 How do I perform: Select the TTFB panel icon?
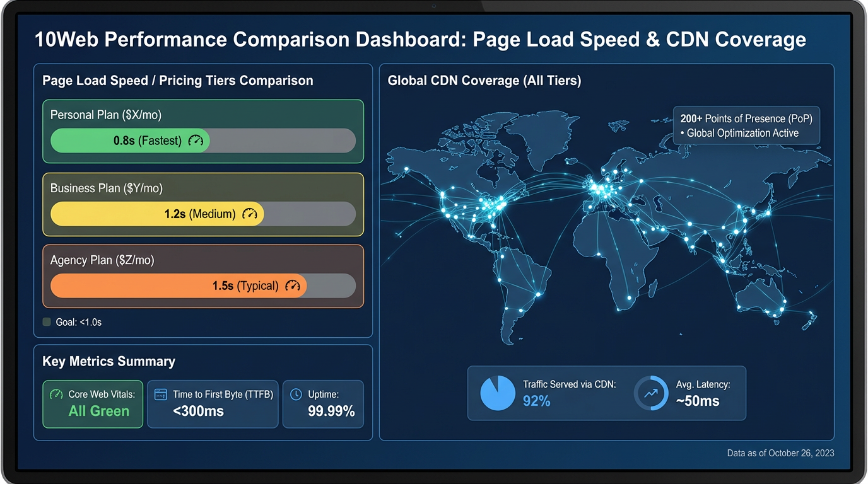pyautogui.click(x=160, y=394)
